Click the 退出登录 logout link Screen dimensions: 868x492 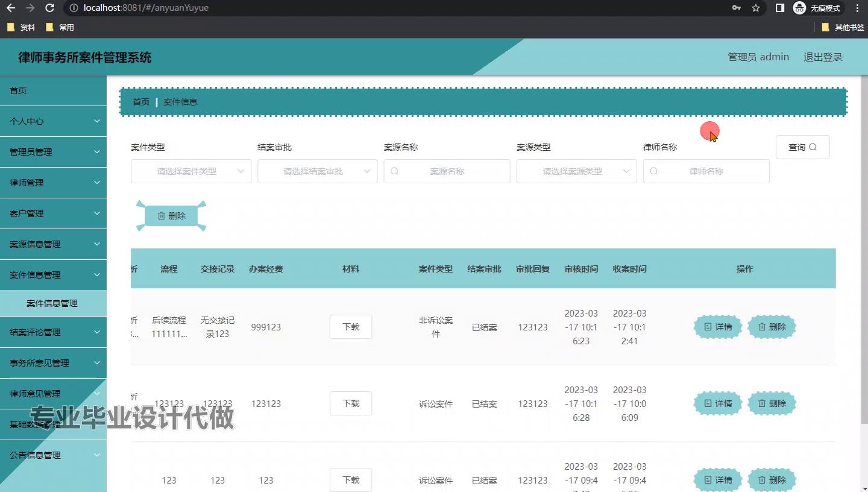pos(823,57)
